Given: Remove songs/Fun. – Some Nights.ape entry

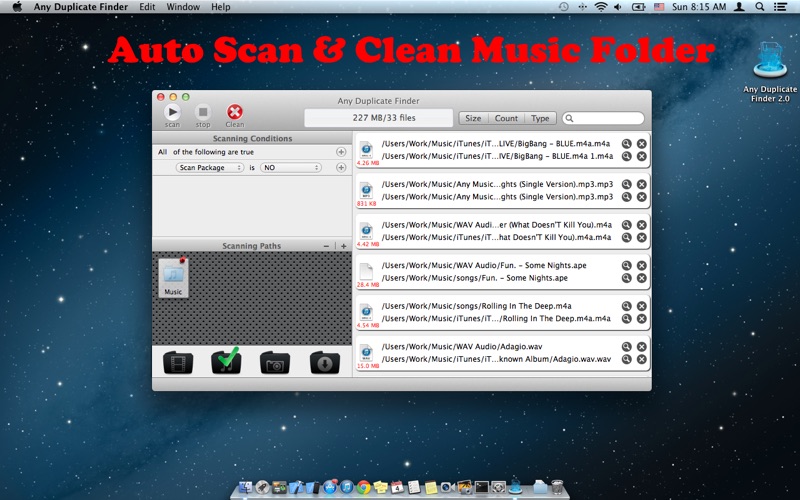Looking at the screenshot, I should click(x=642, y=278).
